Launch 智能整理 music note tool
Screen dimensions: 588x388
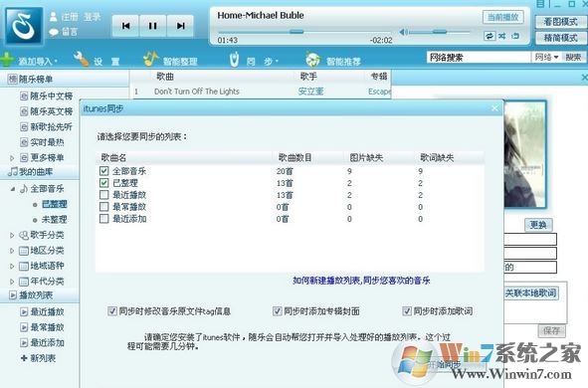click(x=151, y=59)
